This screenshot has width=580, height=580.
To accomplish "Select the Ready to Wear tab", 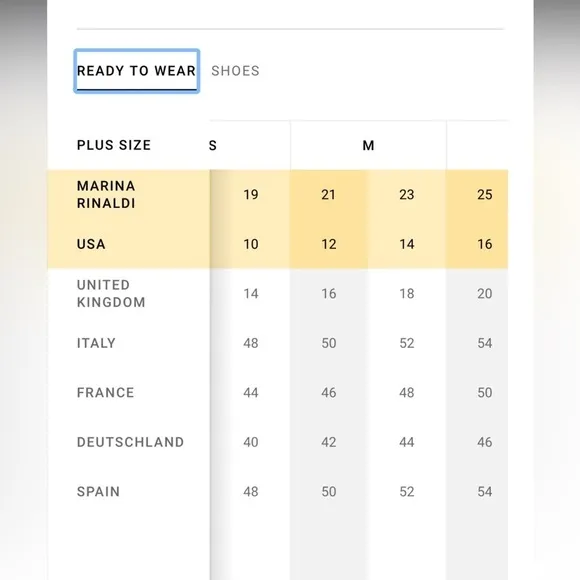I will click(x=136, y=71).
